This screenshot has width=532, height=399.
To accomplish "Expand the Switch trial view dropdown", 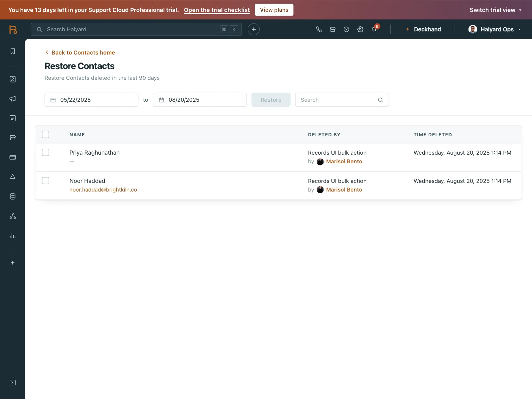I will coord(496,10).
